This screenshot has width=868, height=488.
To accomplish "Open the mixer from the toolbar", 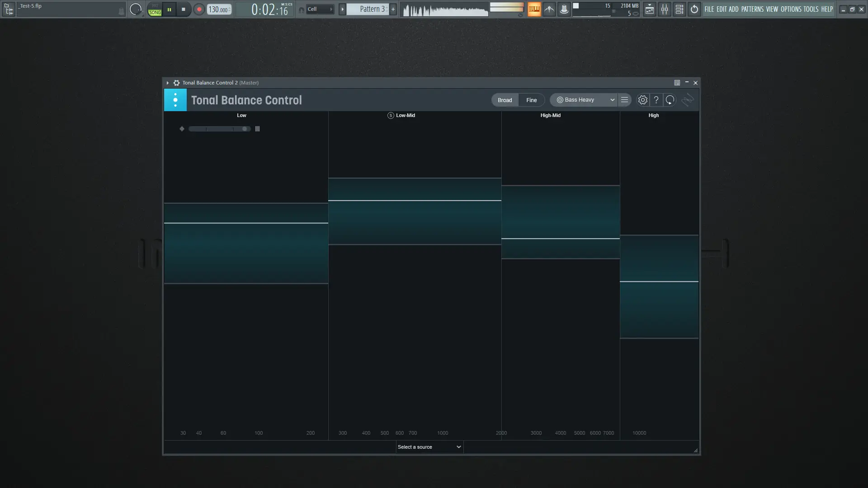I will click(x=665, y=9).
